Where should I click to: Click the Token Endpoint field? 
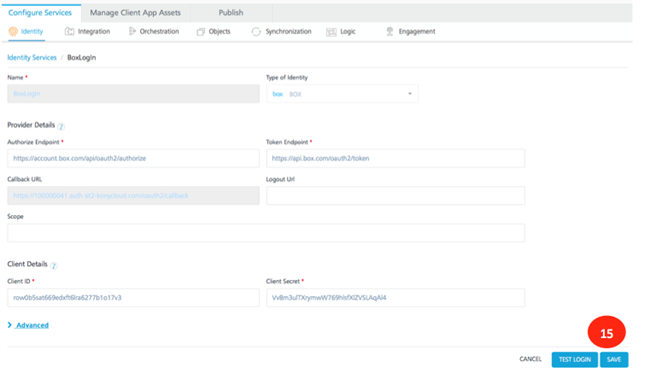coord(395,158)
